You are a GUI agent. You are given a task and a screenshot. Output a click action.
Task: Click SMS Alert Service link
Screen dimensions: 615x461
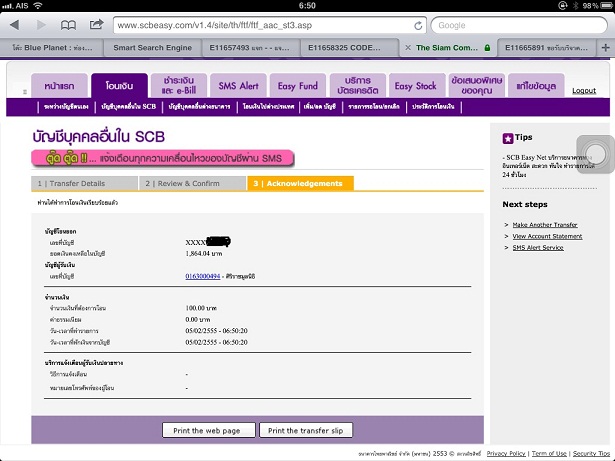tap(538, 248)
